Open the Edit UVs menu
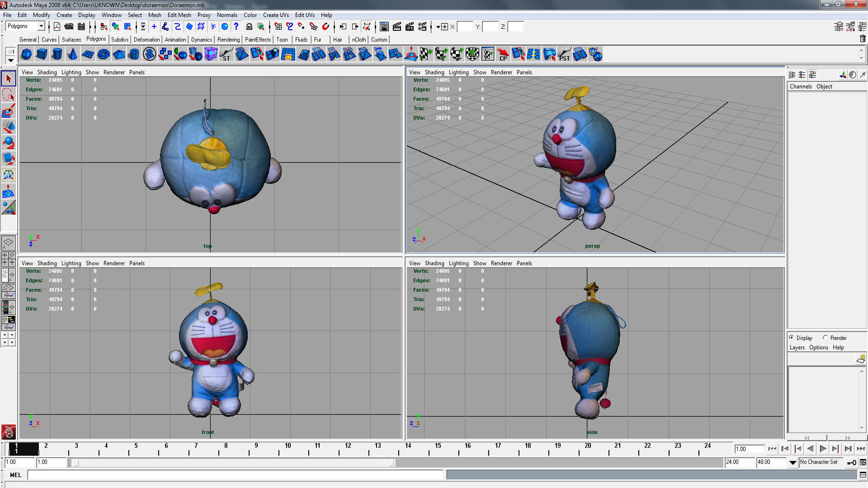This screenshot has height=488, width=868. 305,15
